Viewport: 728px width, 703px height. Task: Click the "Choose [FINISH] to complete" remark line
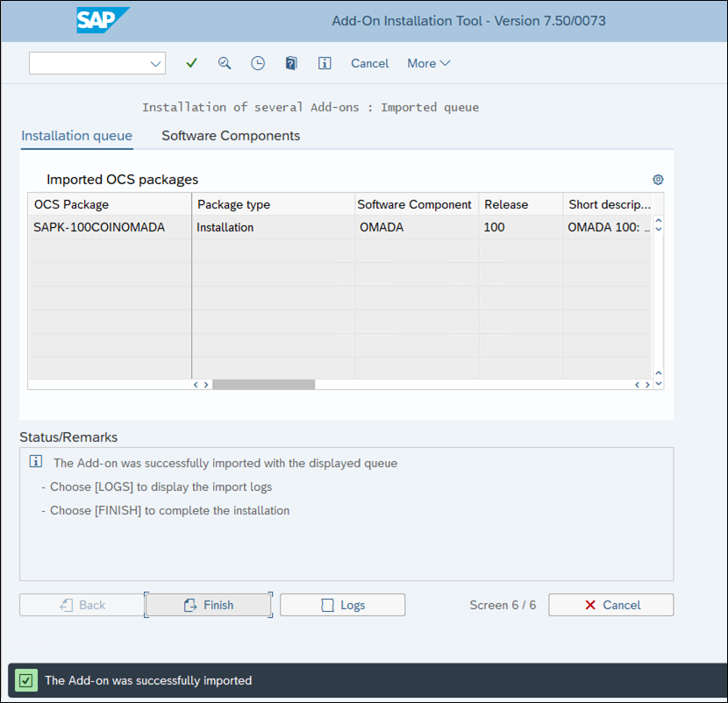coord(169,510)
